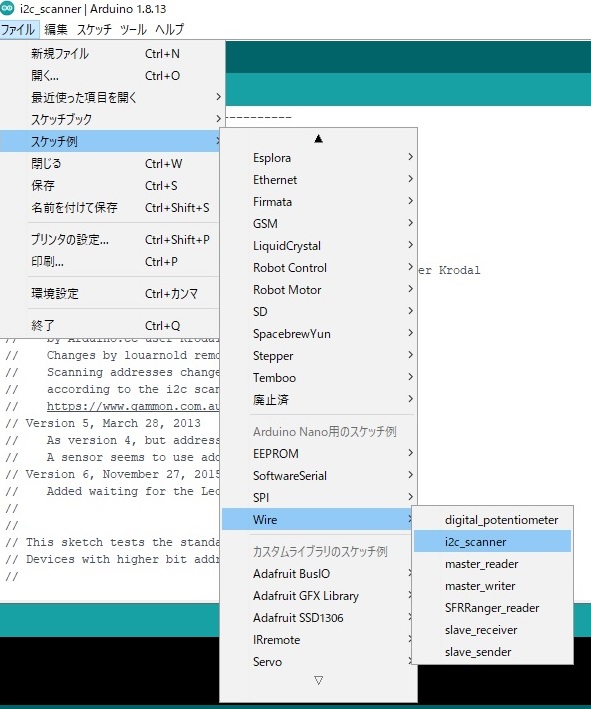Click the up scroll arrow in examples list
This screenshot has width=591, height=709.
point(318,138)
